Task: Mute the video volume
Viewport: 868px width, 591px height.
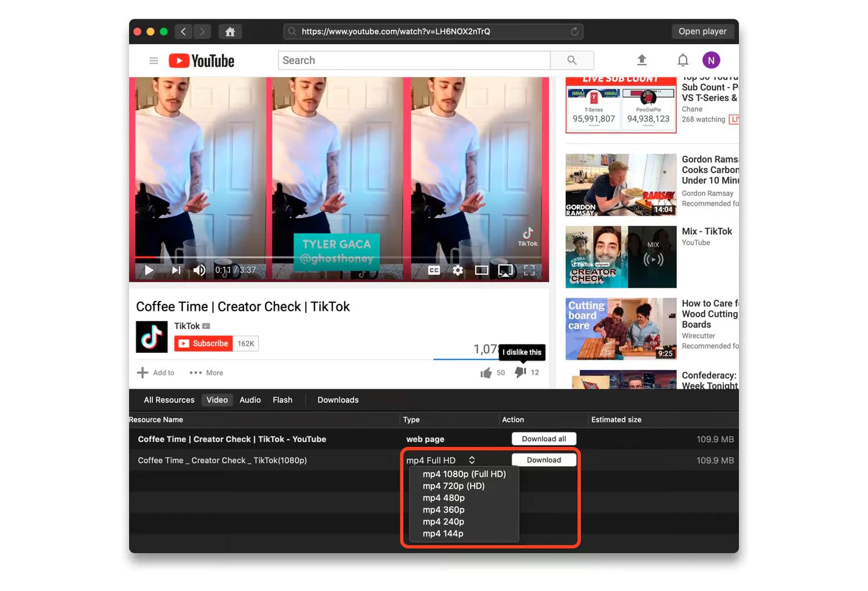Action: 199,270
